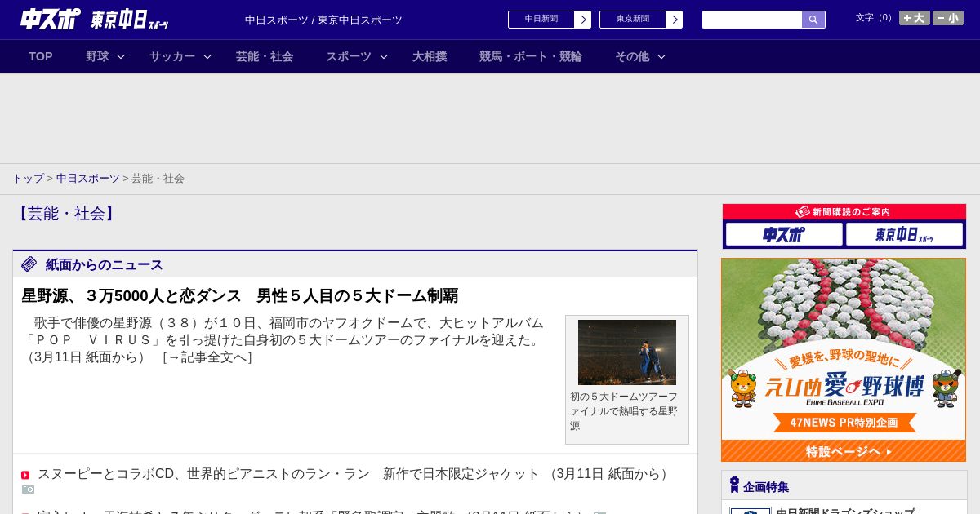
Task: Expand the その他 dropdown chevron
Action: click(x=661, y=56)
